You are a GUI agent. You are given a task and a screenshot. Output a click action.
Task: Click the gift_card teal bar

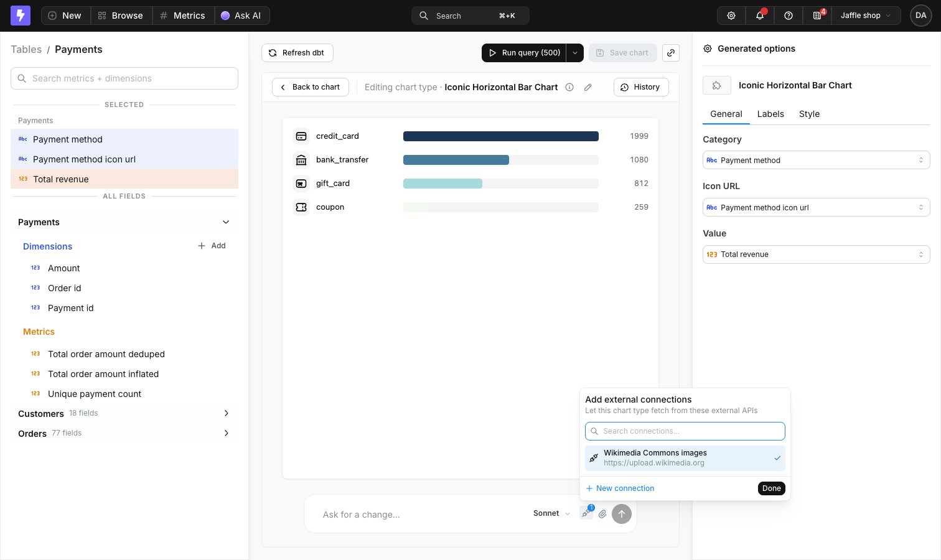click(x=442, y=184)
